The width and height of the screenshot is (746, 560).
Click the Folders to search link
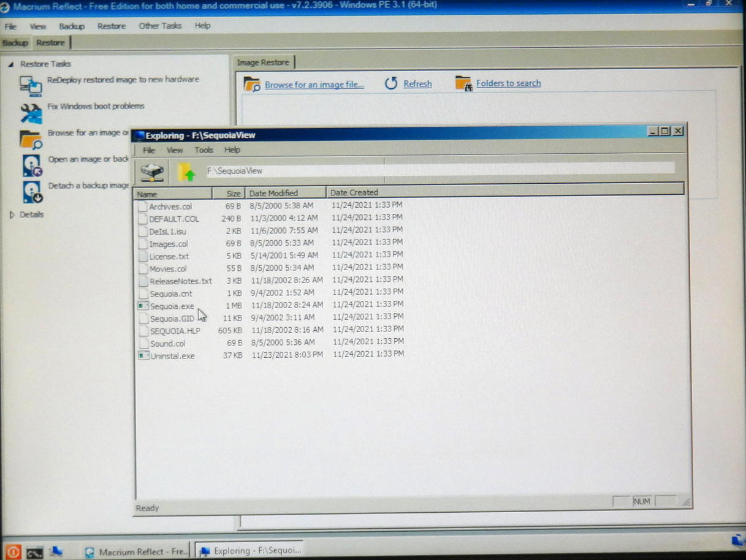(x=509, y=83)
